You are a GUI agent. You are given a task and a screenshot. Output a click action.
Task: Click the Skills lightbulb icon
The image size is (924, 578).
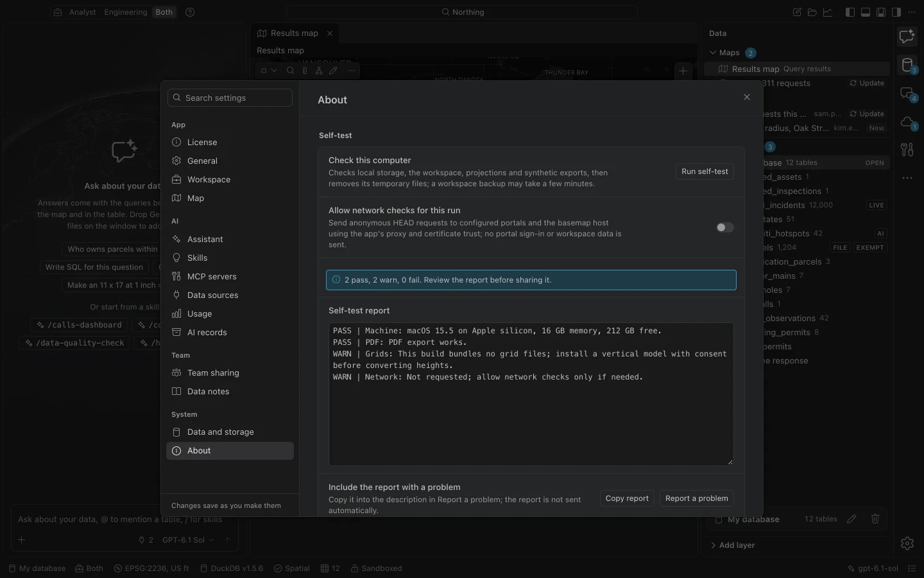tap(176, 258)
